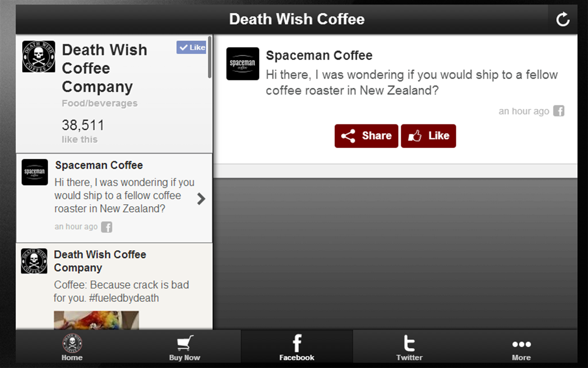Viewport: 588px width, 368px height.
Task: Open the rainbow image thumbnail in post
Action: tap(96, 320)
